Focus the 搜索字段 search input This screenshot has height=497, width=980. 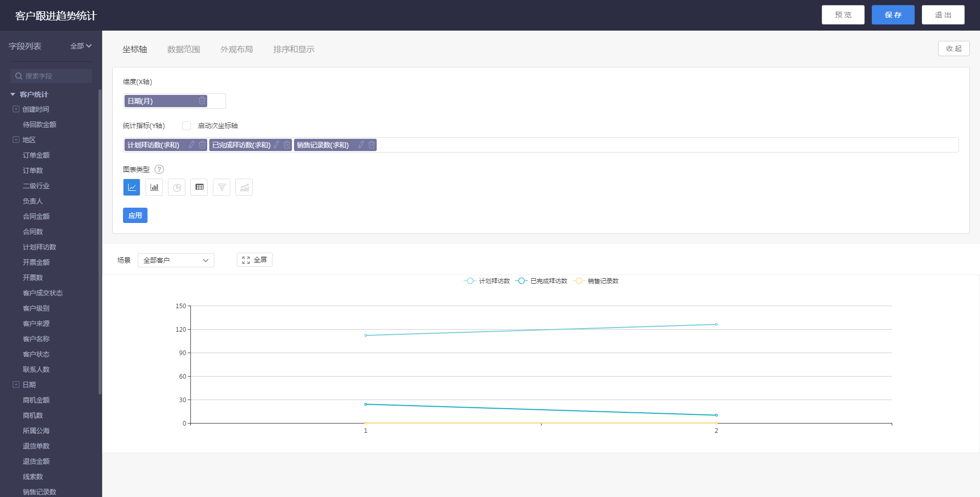(x=51, y=76)
